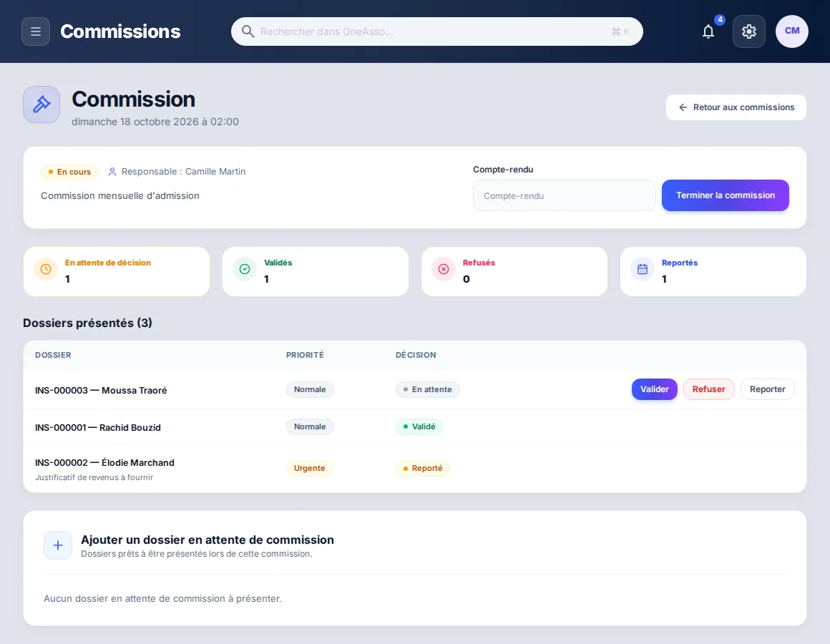Click the Reporté decision badge
830x644 pixels.
point(423,468)
